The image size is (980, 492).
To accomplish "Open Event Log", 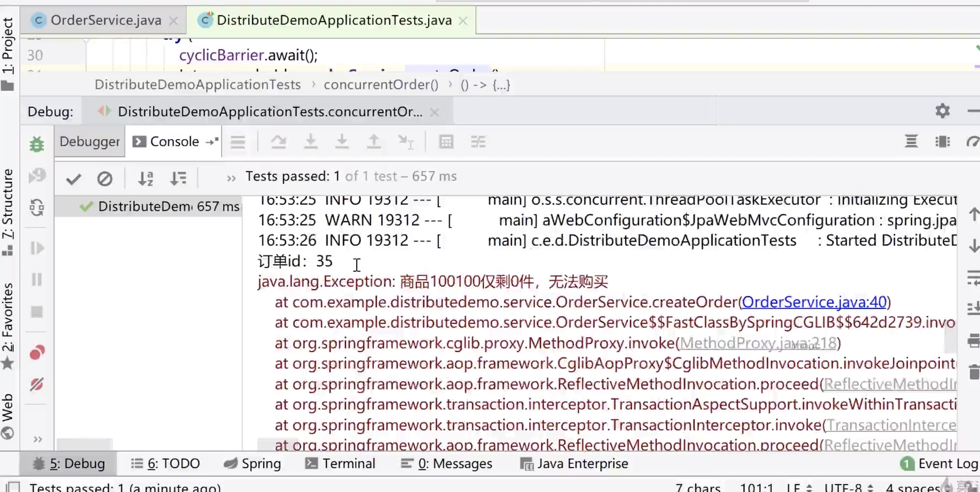I will (x=939, y=463).
